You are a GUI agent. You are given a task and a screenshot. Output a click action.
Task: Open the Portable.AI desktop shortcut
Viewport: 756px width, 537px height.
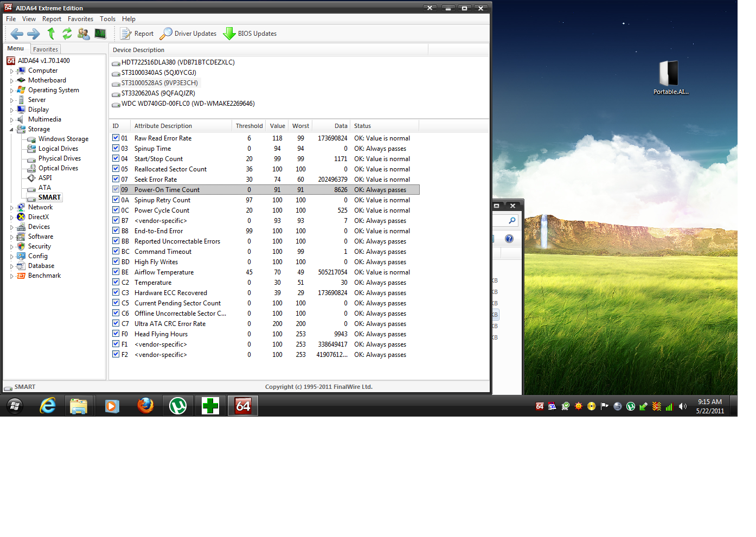click(x=671, y=77)
